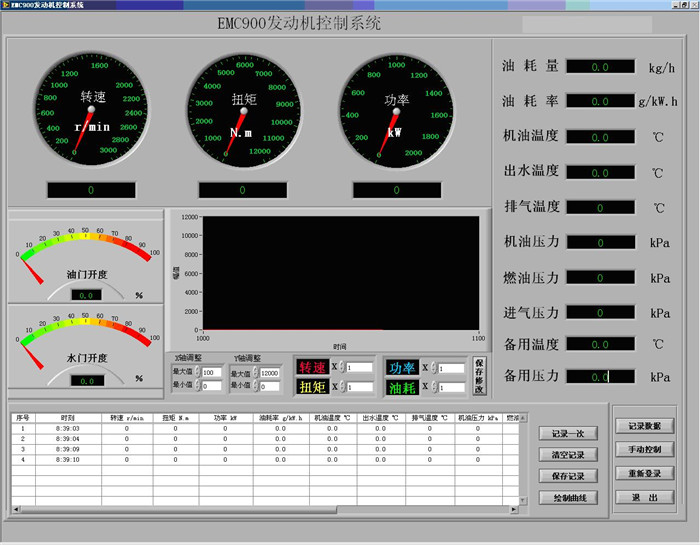Click the 功率 power dial gauge
Image resolution: width=700 pixels, height=545 pixels.
coord(396,112)
